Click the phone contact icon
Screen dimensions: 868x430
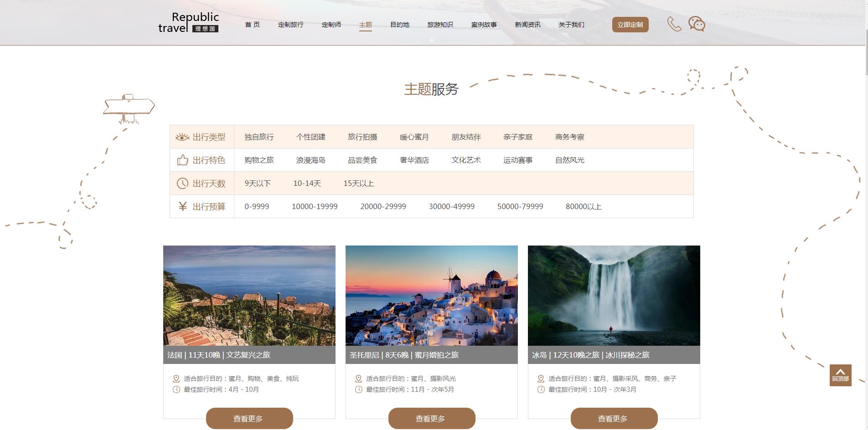coord(674,24)
